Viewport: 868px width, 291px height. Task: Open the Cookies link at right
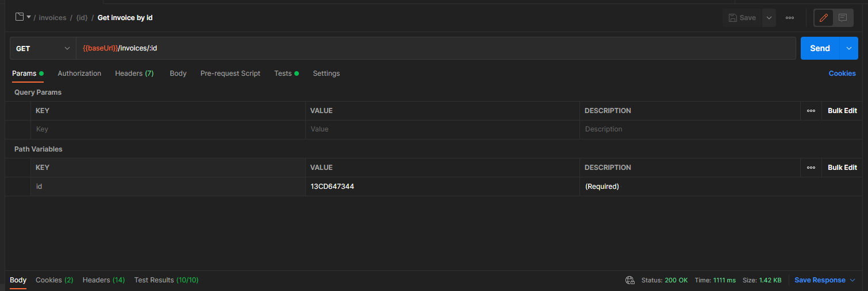pos(842,73)
